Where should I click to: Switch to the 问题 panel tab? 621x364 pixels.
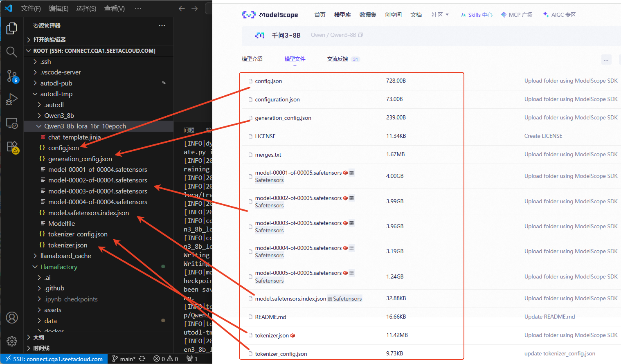(189, 130)
